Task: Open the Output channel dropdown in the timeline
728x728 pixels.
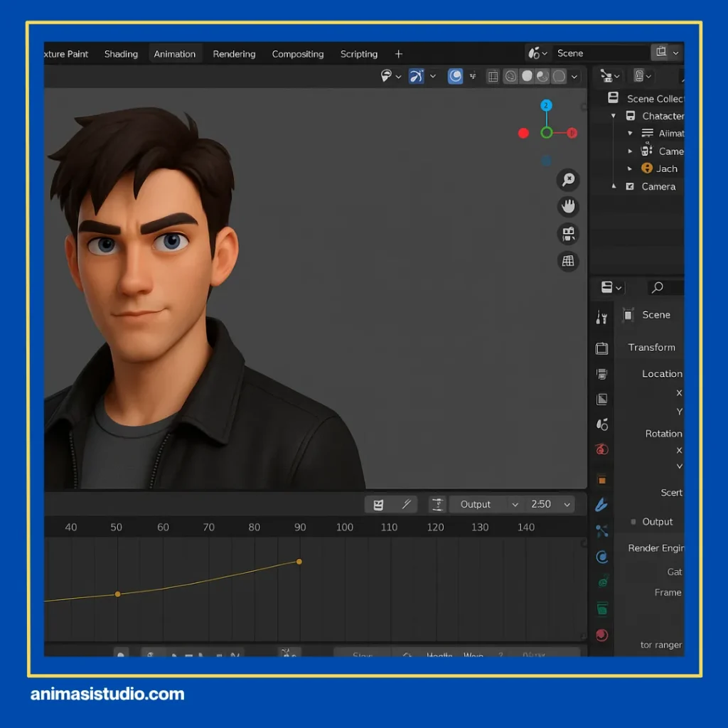Action: point(486,504)
